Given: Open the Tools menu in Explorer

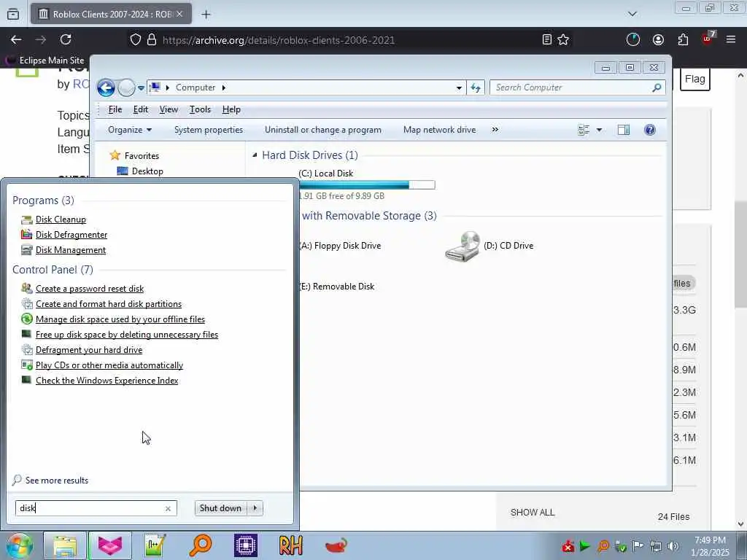Looking at the screenshot, I should coord(200,109).
